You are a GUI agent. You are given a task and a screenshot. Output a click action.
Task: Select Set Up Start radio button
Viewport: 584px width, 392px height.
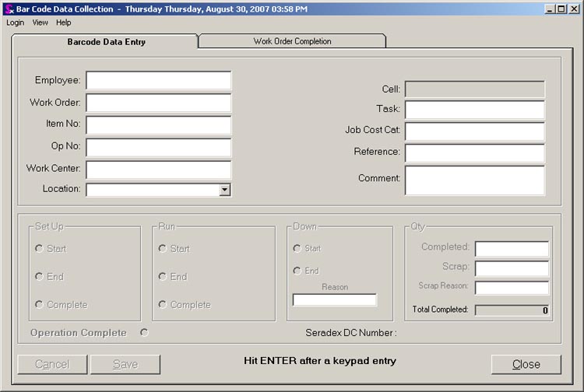pos(39,249)
